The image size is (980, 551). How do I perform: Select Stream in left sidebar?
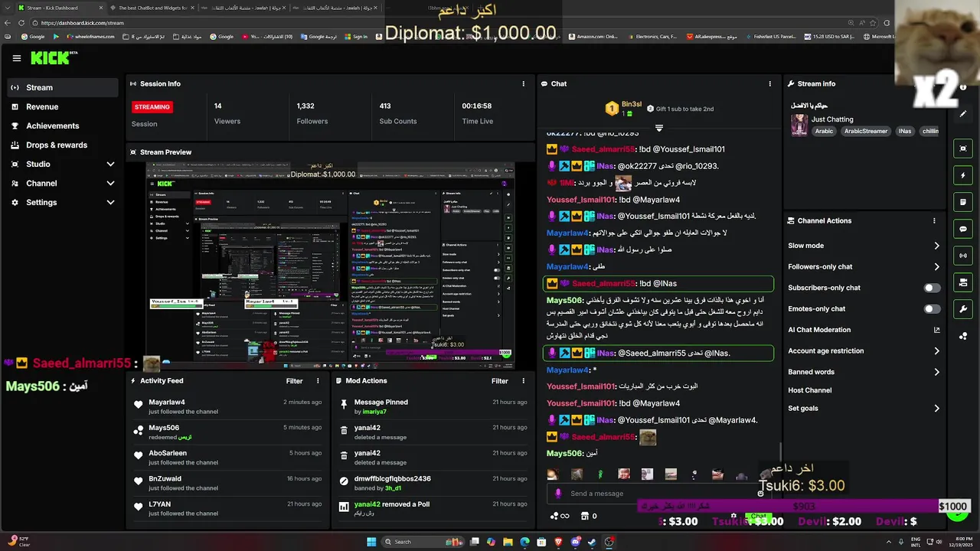pos(63,87)
